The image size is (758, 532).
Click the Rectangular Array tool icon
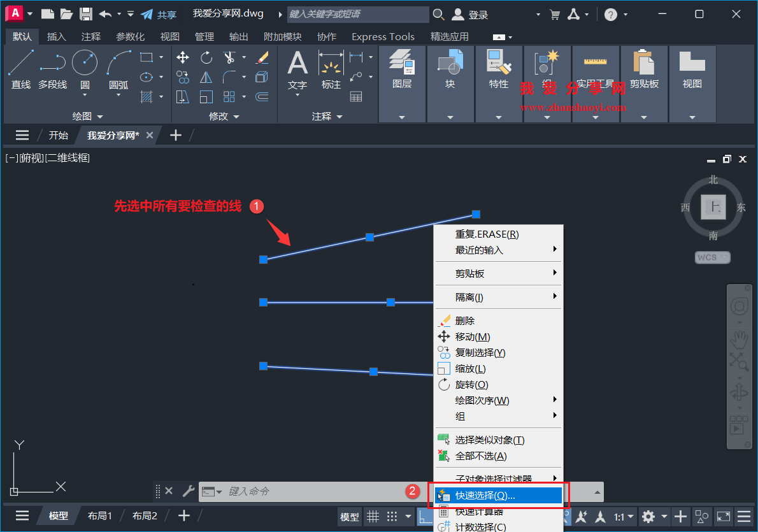(229, 97)
